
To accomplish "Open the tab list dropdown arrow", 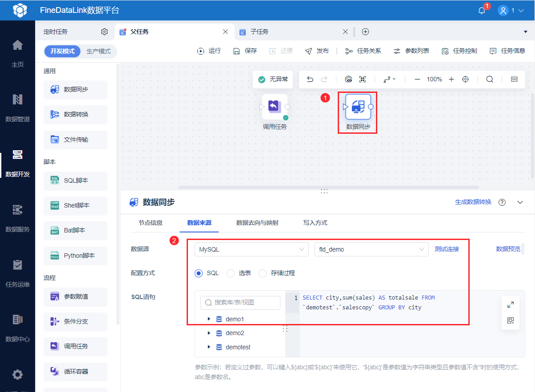I will (526, 32).
